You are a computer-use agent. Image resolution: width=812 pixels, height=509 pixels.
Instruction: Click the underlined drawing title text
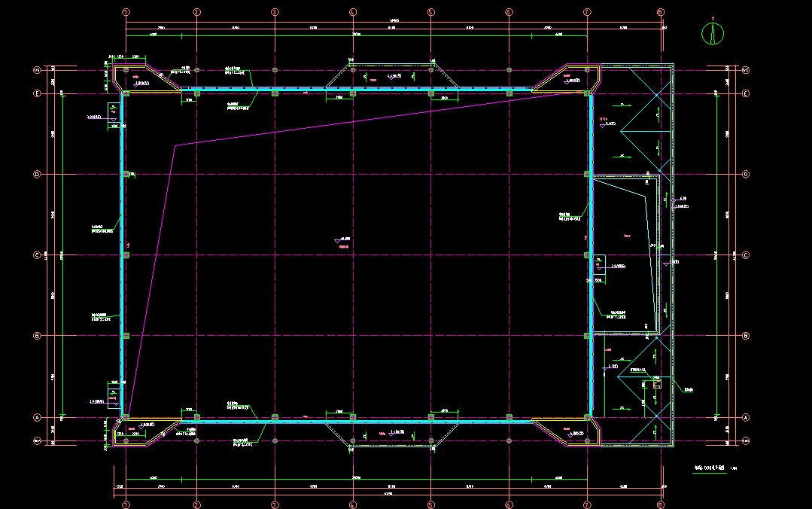pos(707,468)
